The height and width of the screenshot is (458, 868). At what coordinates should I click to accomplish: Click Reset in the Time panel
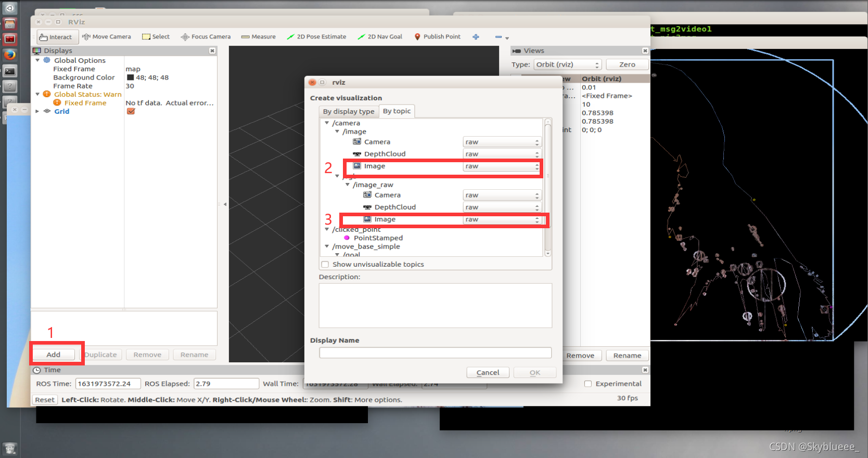45,400
